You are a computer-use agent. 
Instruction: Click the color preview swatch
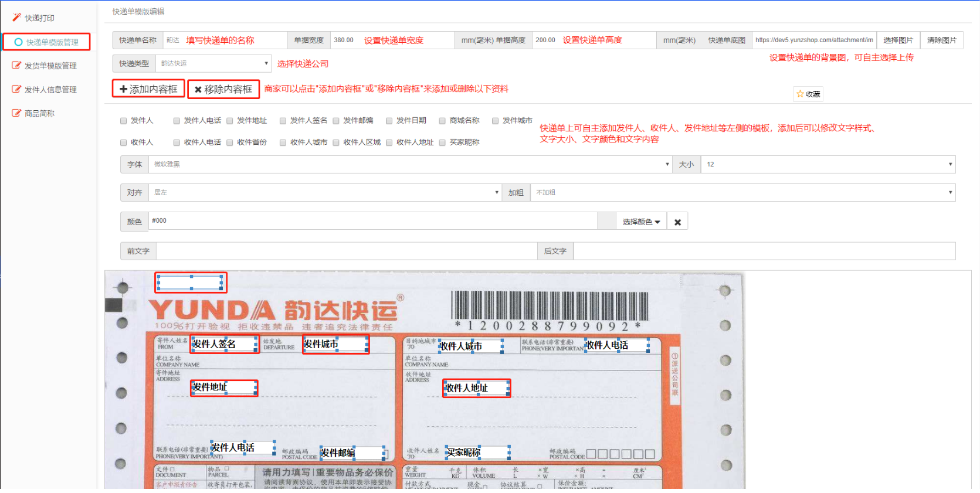pos(606,222)
